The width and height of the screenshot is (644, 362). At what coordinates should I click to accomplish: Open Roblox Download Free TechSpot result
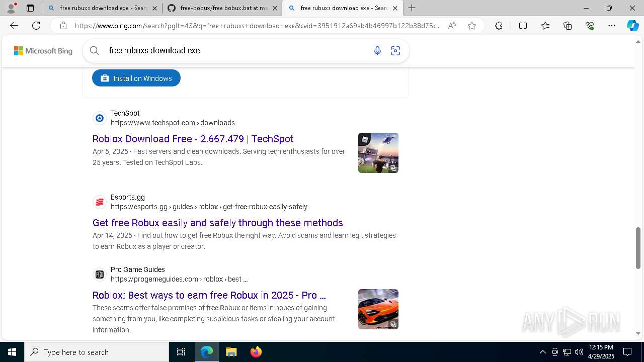pos(193,139)
